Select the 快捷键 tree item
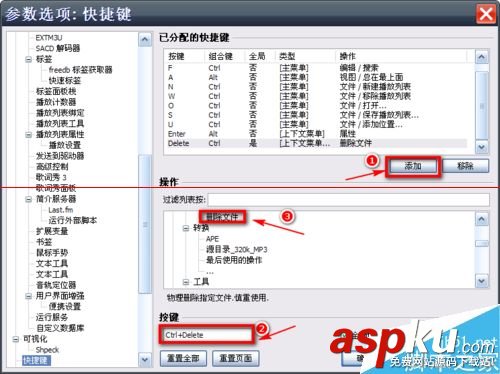The height and width of the screenshot is (374, 500). pyautogui.click(x=36, y=361)
